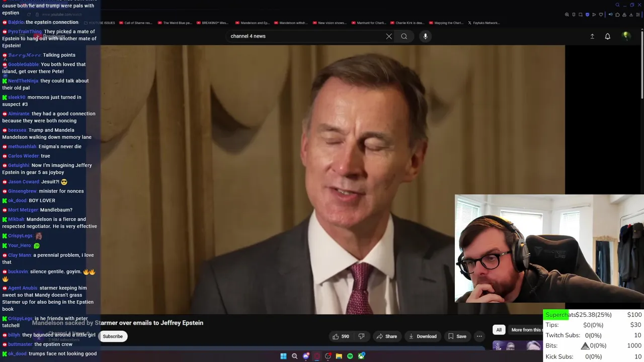Open the browser profile person icon
This screenshot has height=362, width=644.
click(x=624, y=15)
